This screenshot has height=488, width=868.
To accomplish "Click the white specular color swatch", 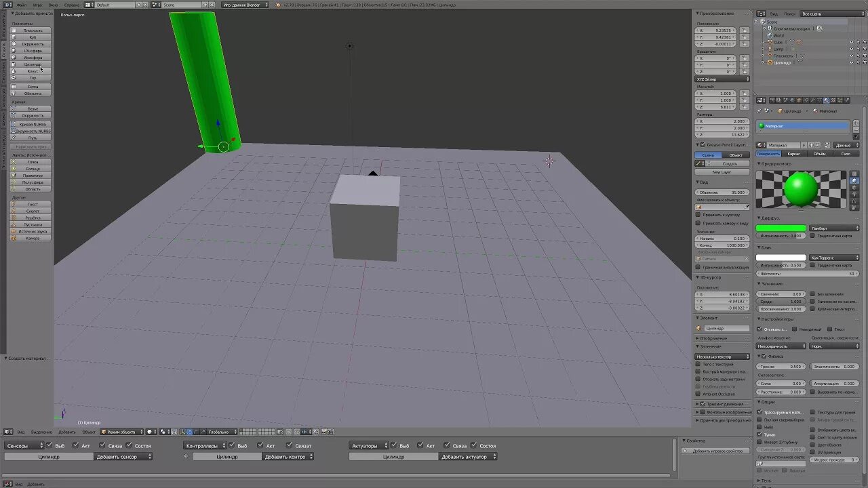I will click(781, 258).
